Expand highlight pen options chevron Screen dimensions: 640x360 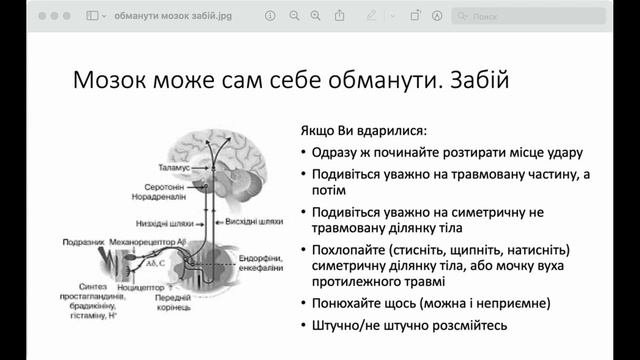(x=392, y=16)
